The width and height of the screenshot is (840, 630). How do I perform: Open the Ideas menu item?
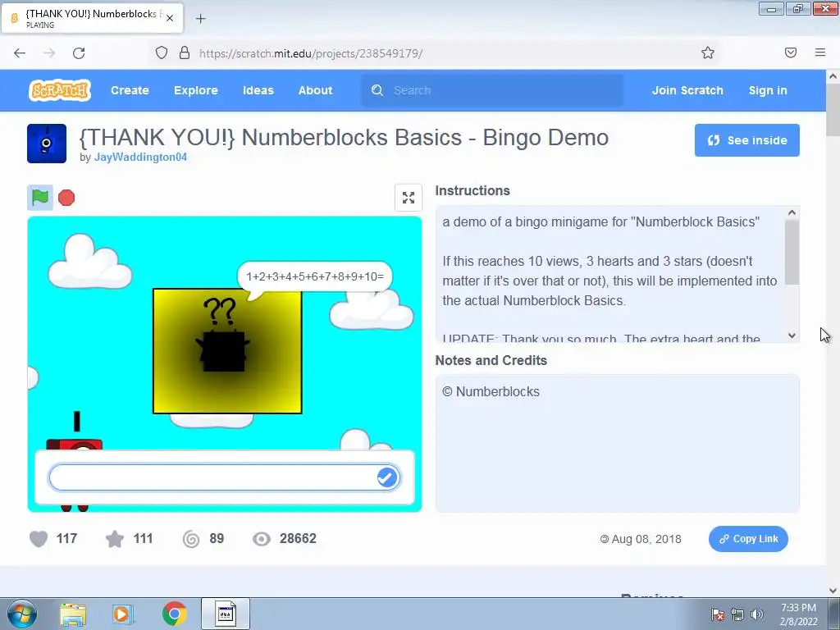[x=258, y=90]
